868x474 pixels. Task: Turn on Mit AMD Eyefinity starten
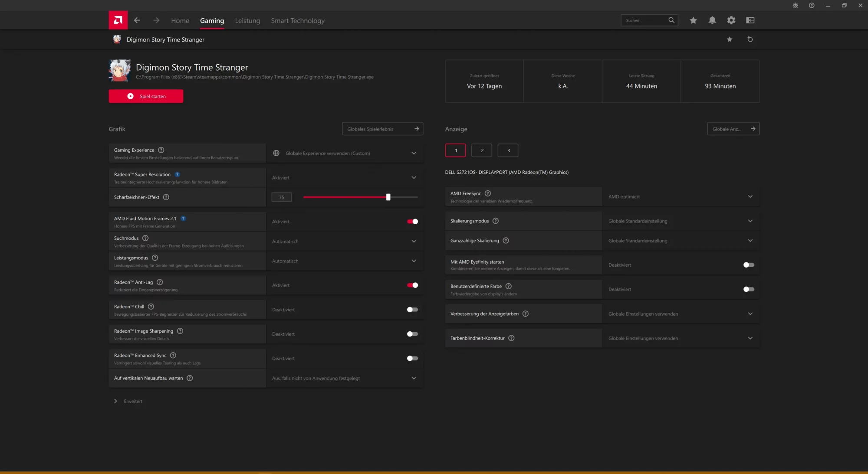[749, 265]
